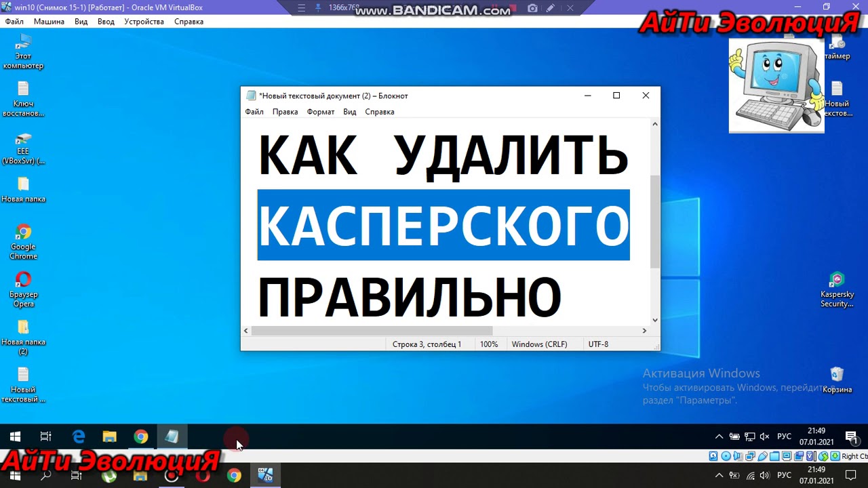Click the Notepad icon in the guest taskbar
The height and width of the screenshot is (488, 868).
click(172, 437)
